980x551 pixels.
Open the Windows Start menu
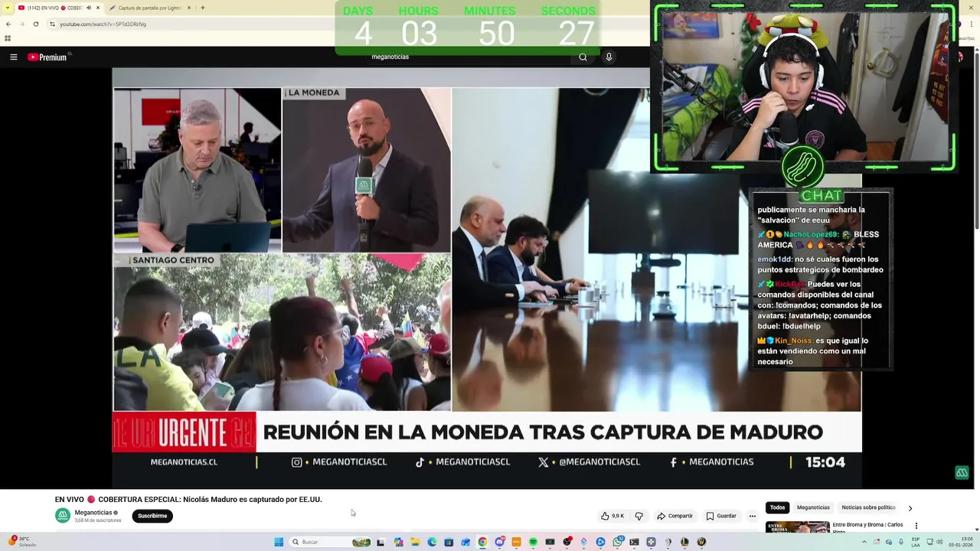point(279,542)
